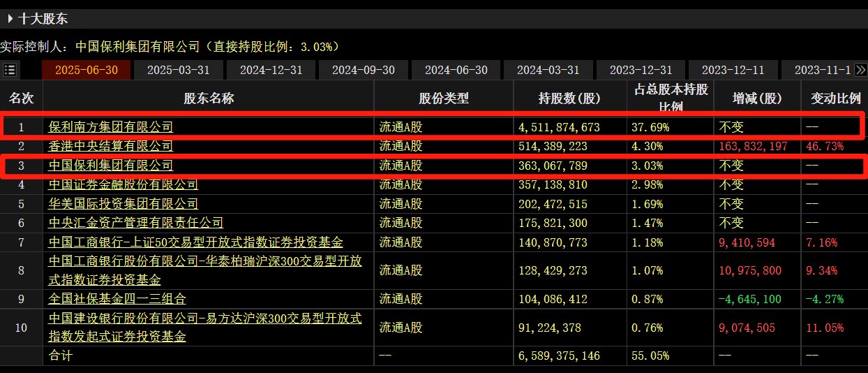This screenshot has height=373, width=868.
Task: Select the 2024-03-31 date tab
Action: tap(548, 70)
